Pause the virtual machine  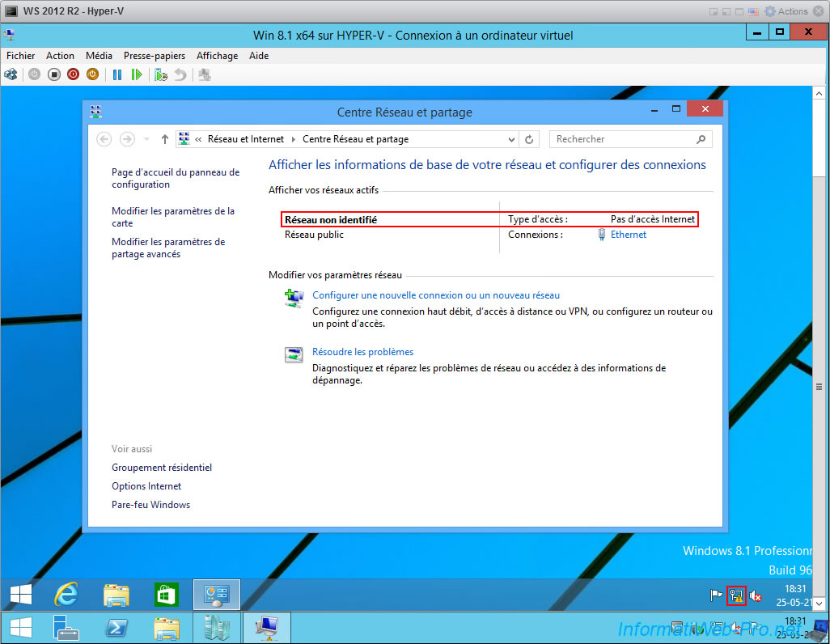pyautogui.click(x=117, y=74)
